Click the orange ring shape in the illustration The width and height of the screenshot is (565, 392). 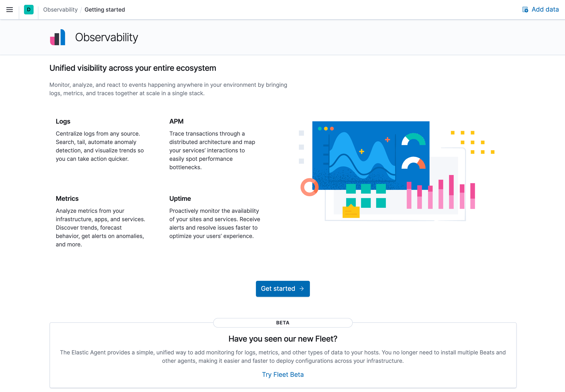tap(310, 187)
